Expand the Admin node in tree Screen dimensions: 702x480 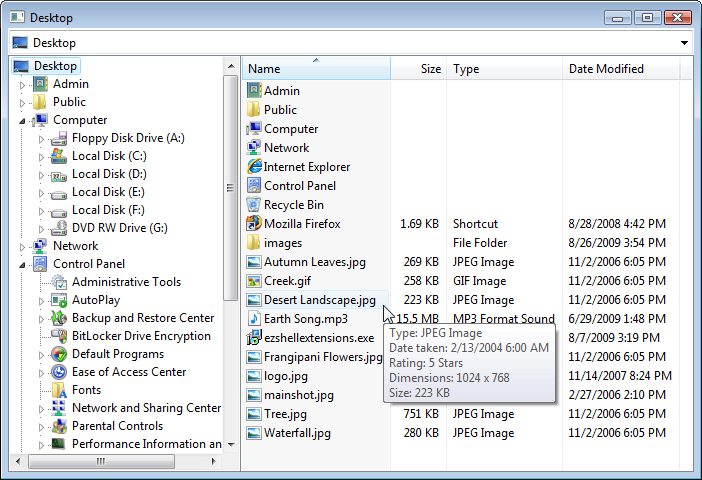22,85
